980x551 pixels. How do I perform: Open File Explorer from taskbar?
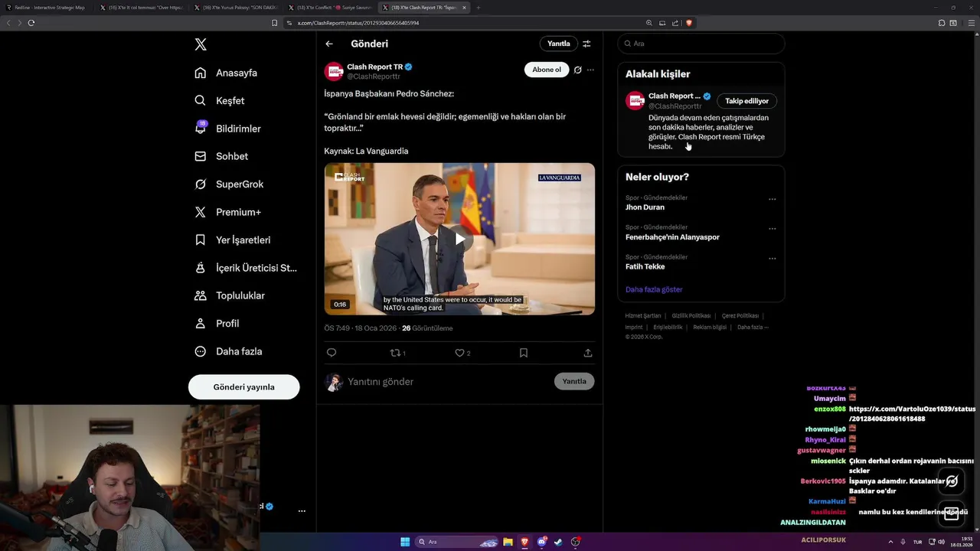[x=508, y=542]
